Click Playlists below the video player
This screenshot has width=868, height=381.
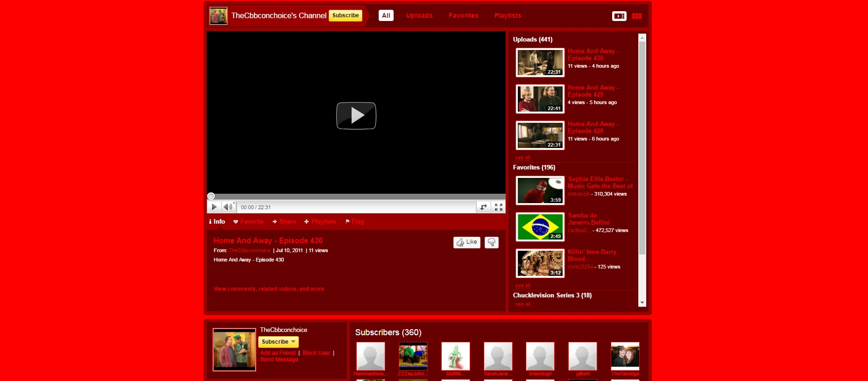point(320,222)
